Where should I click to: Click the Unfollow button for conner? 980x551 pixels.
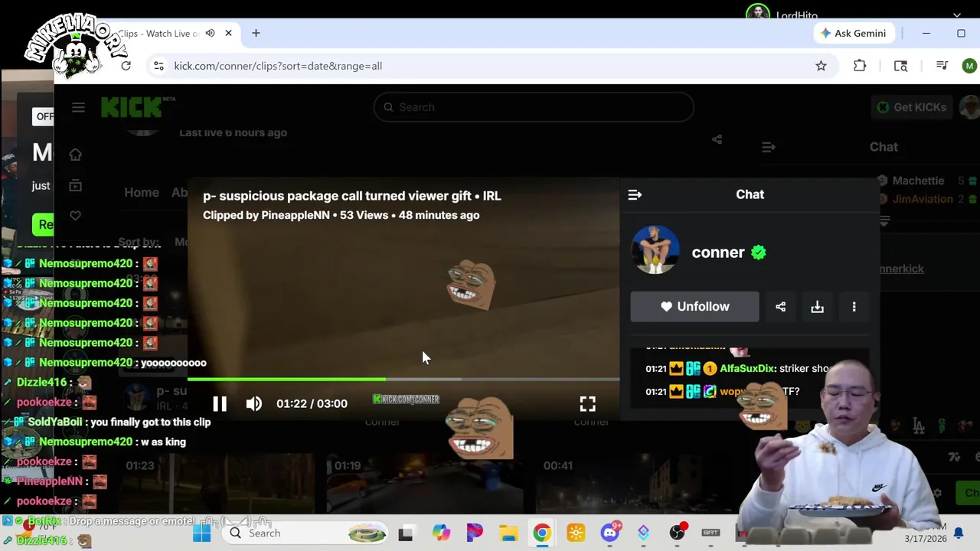click(x=694, y=306)
